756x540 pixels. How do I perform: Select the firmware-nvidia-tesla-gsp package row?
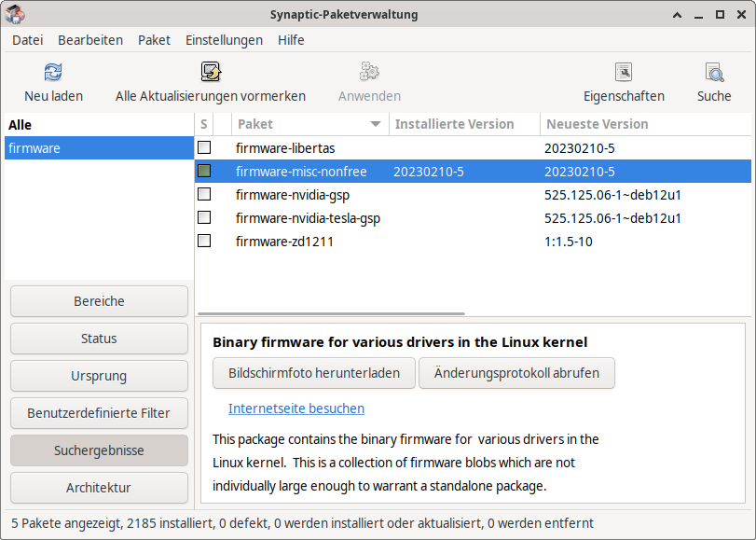308,218
